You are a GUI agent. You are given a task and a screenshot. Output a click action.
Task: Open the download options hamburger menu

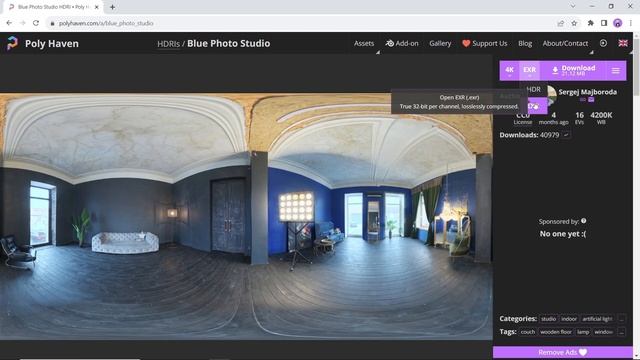(616, 71)
